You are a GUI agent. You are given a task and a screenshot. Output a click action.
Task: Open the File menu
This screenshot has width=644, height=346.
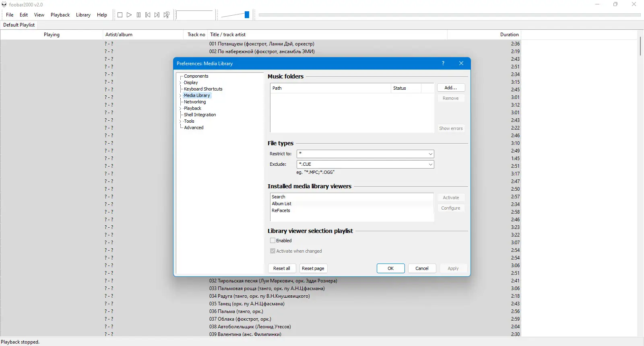coord(10,15)
